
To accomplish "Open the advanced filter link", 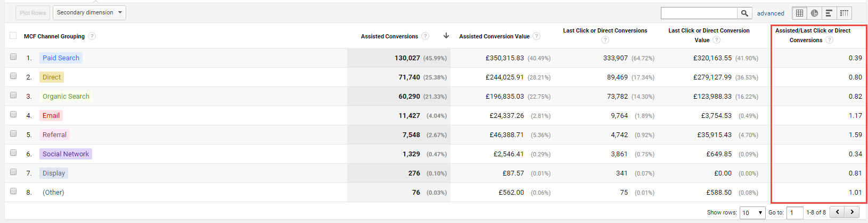I will pyautogui.click(x=771, y=13).
